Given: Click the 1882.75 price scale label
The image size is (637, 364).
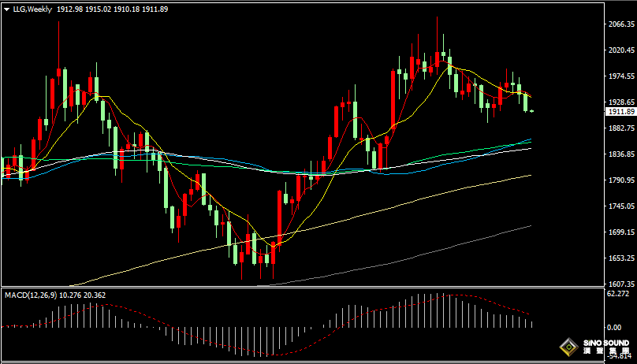Looking at the screenshot, I should tap(620, 128).
